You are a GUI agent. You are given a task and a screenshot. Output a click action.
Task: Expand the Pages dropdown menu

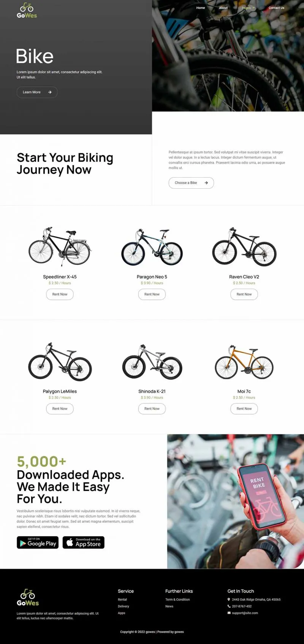(248, 8)
